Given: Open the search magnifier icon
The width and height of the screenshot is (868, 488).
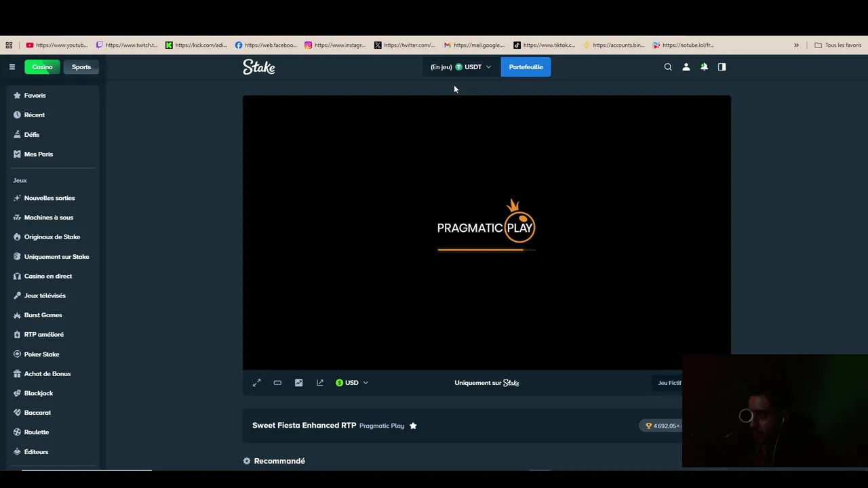Looking at the screenshot, I should point(668,67).
